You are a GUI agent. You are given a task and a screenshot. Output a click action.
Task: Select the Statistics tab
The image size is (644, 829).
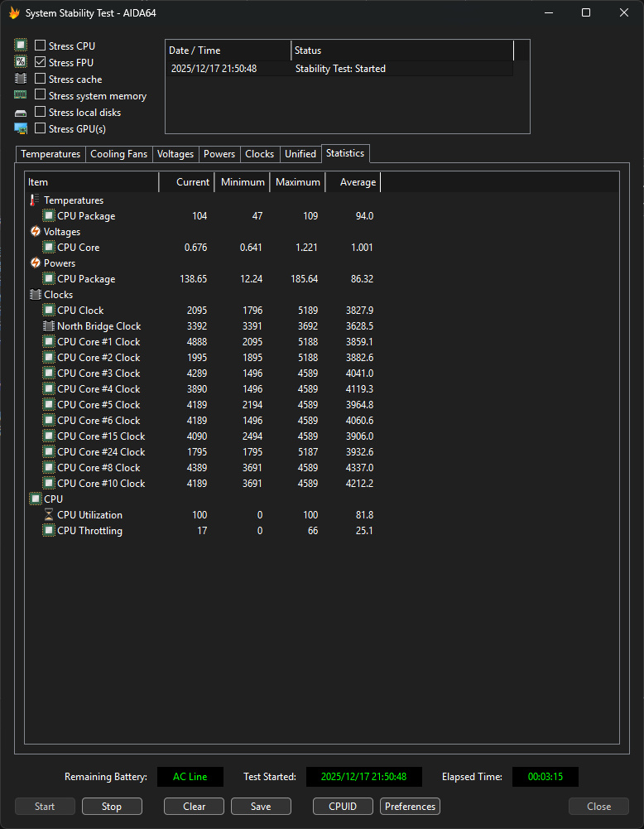coord(345,153)
